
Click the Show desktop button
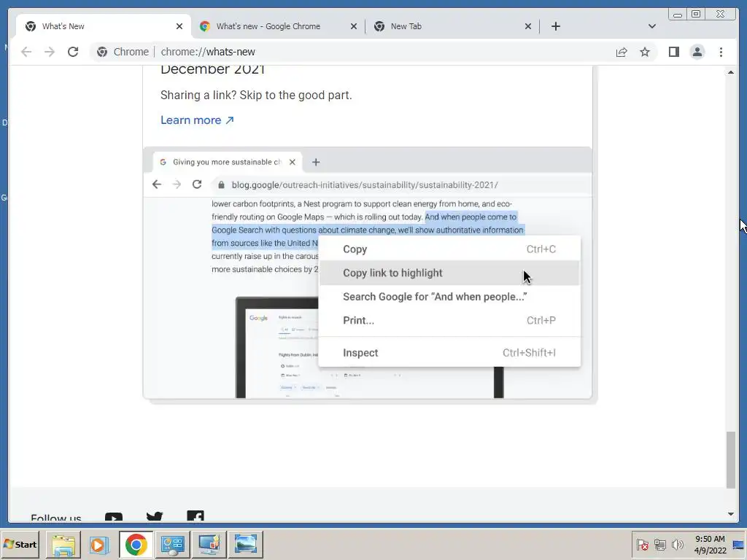[x=740, y=544]
